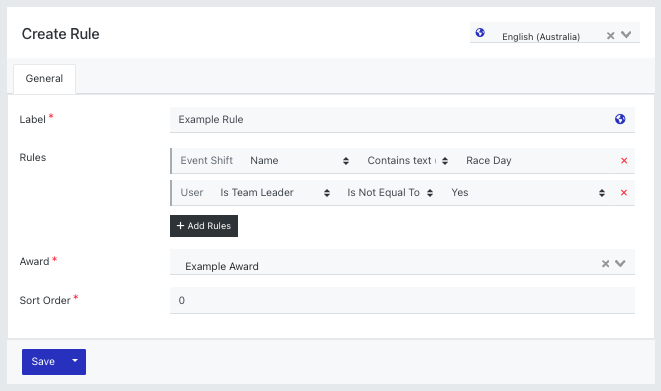Click the Add Rules button
Image resolution: width=661 pixels, height=391 pixels.
(x=204, y=226)
